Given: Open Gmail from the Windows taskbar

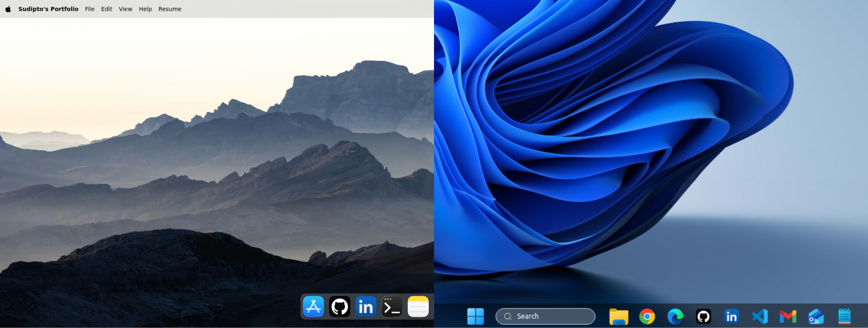Looking at the screenshot, I should click(x=788, y=316).
